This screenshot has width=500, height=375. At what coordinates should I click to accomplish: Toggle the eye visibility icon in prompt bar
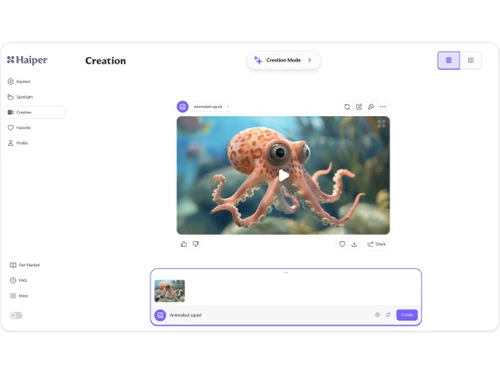[x=377, y=315]
